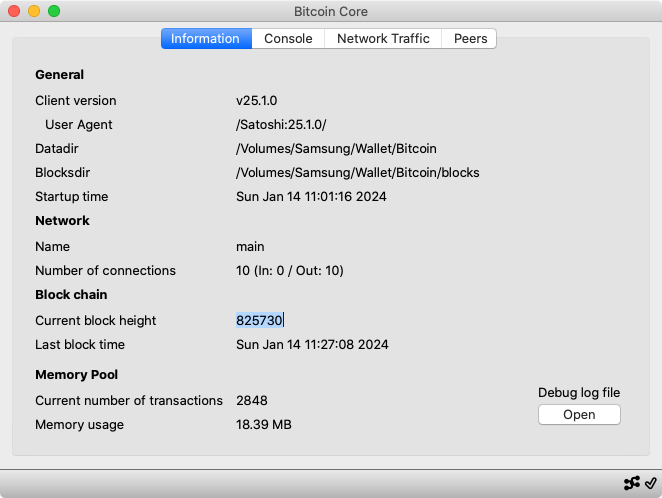Click the Name label under Network
This screenshot has height=498, width=662.
(x=52, y=246)
